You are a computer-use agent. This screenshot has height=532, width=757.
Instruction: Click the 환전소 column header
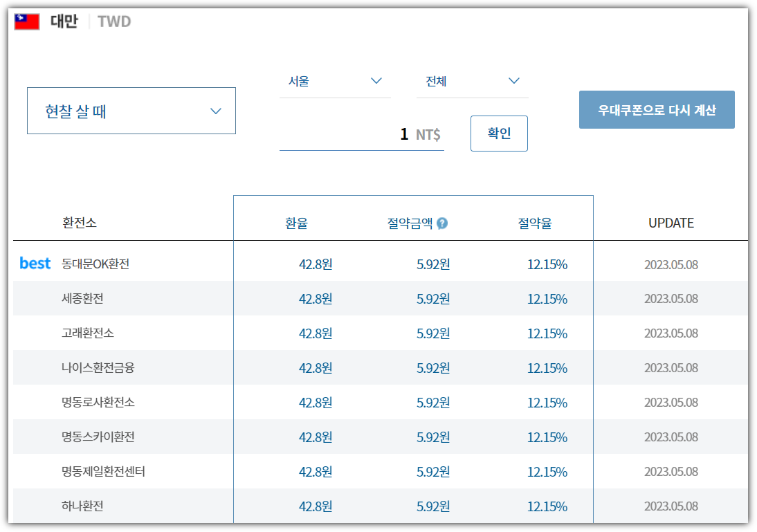(x=79, y=223)
